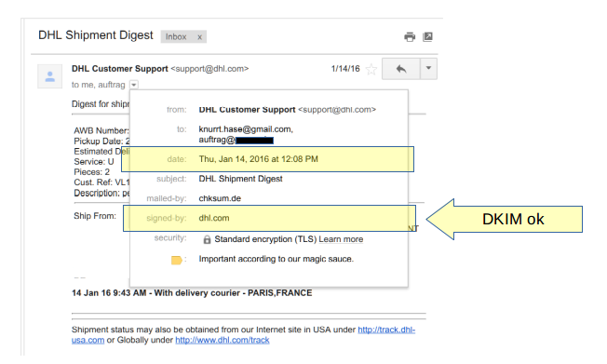Open email in new window icon
The image size is (607, 364).
pos(427,37)
